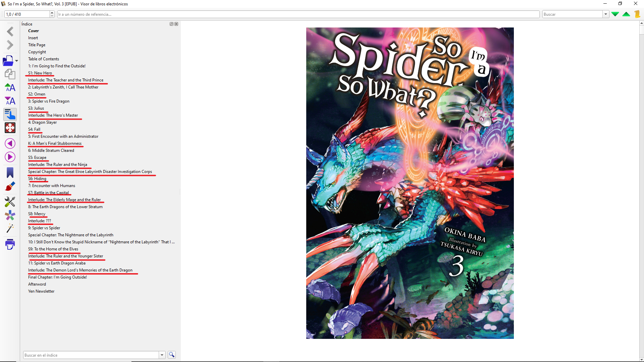Viewport: 644px width, 362px height.
Task: Open 'K: A Man's Final Stubbornness'
Action: 55,143
